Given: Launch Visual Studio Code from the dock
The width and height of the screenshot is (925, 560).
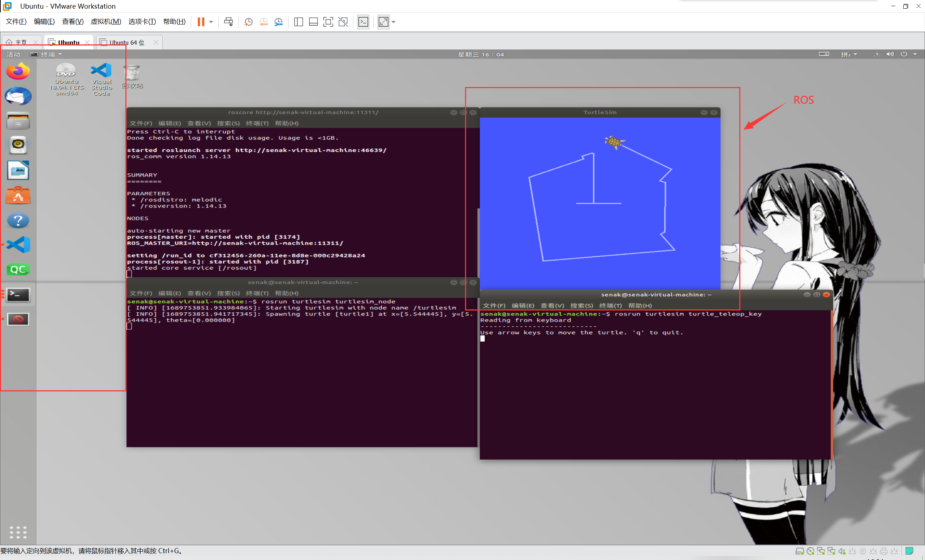Looking at the screenshot, I should [18, 244].
